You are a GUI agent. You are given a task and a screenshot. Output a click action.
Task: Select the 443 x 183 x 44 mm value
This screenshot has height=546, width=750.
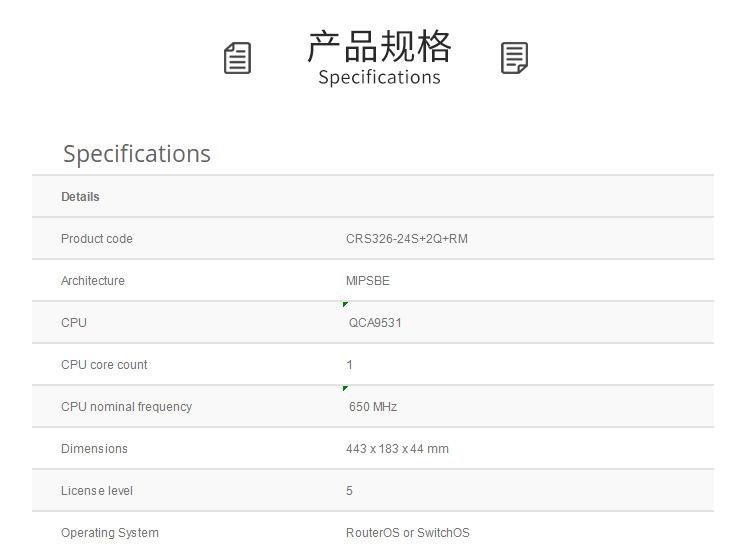[397, 449]
